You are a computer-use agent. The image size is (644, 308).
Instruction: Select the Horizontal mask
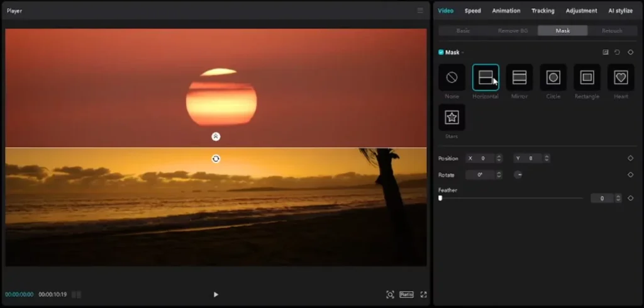tap(486, 77)
